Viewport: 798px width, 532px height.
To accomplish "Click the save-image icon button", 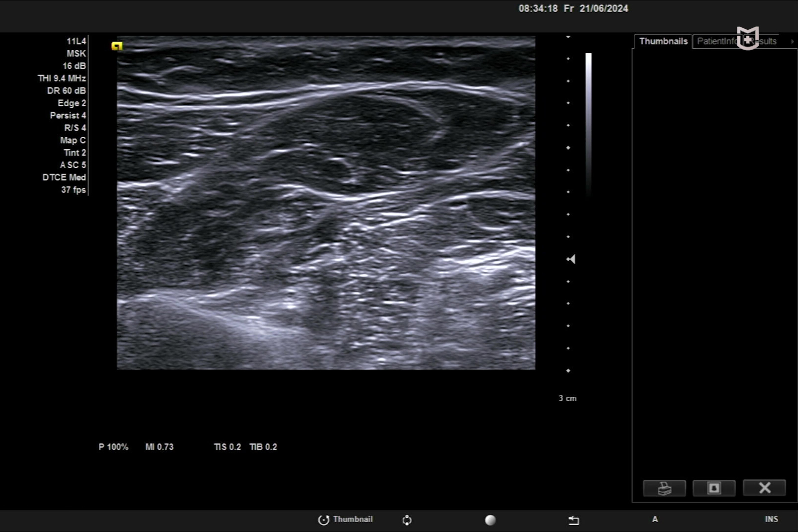I will (714, 488).
